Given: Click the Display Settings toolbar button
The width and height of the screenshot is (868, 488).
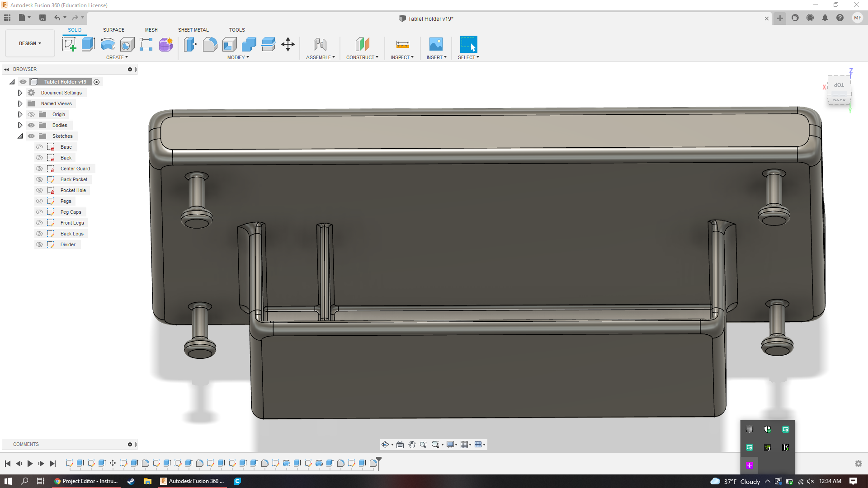Looking at the screenshot, I should pos(451,444).
